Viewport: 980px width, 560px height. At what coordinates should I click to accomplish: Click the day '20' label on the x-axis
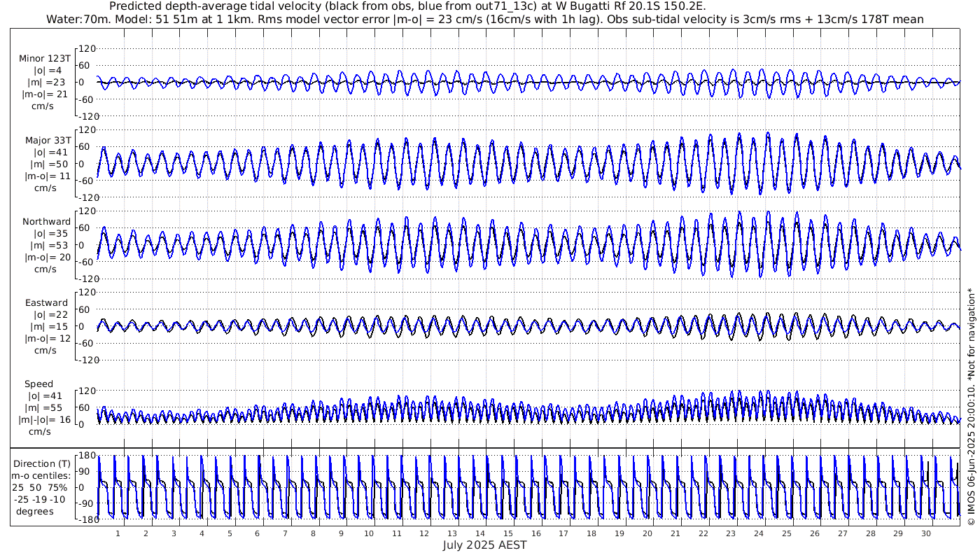(x=647, y=533)
